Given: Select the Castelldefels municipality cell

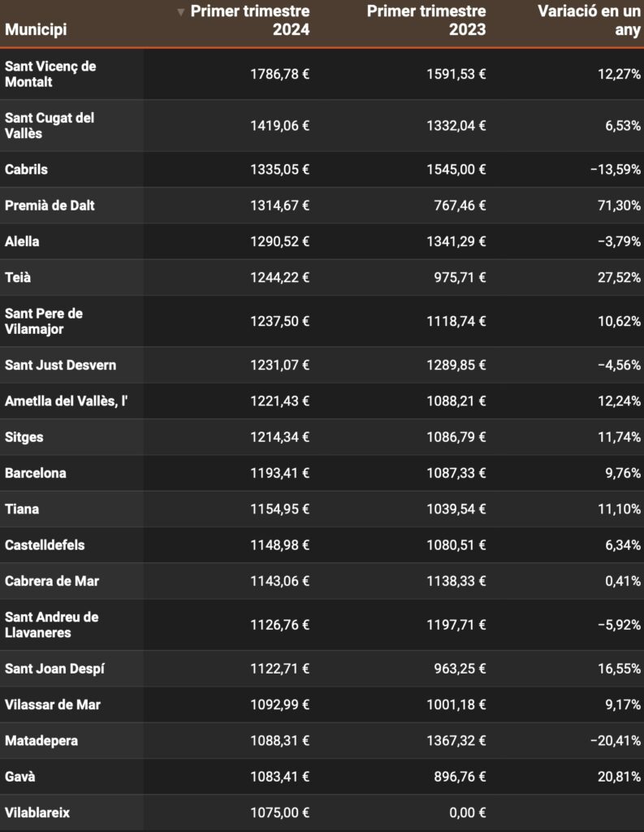Looking at the screenshot, I should (x=45, y=544).
